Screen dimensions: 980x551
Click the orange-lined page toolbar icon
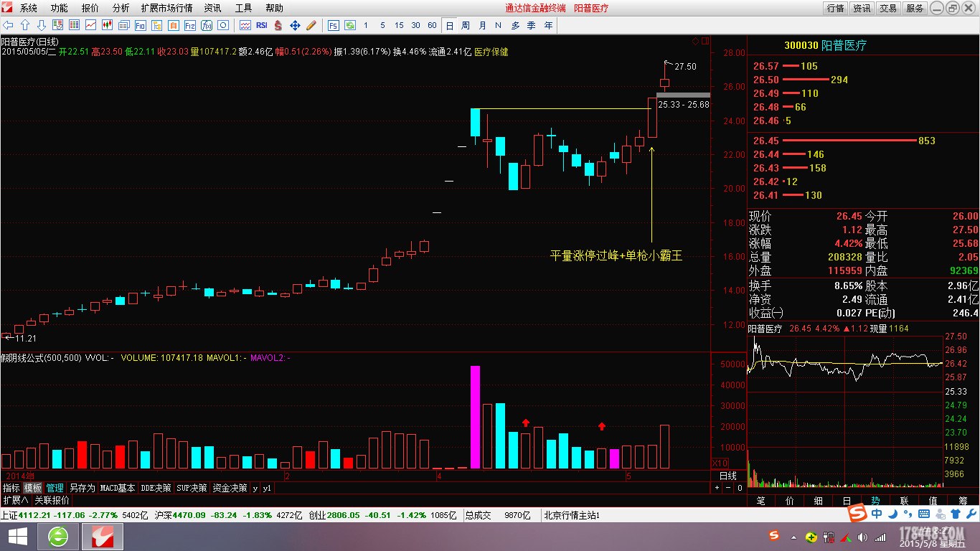[x=174, y=25]
